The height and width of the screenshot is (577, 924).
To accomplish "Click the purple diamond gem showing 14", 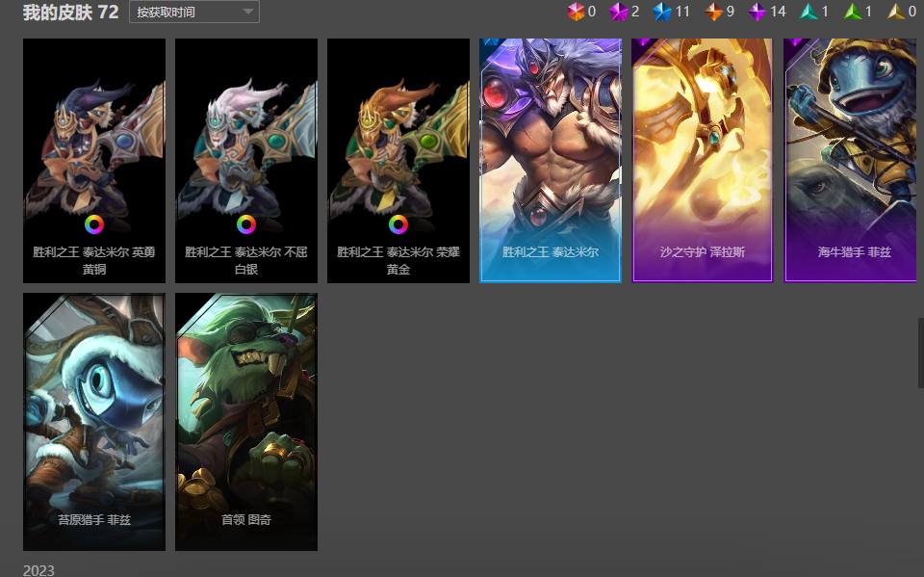I will (x=757, y=12).
